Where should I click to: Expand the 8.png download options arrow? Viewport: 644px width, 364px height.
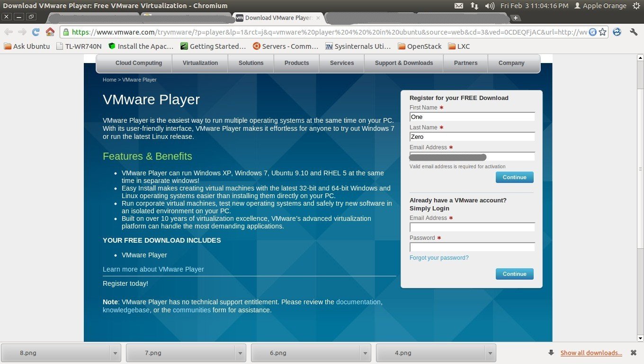tap(115, 353)
